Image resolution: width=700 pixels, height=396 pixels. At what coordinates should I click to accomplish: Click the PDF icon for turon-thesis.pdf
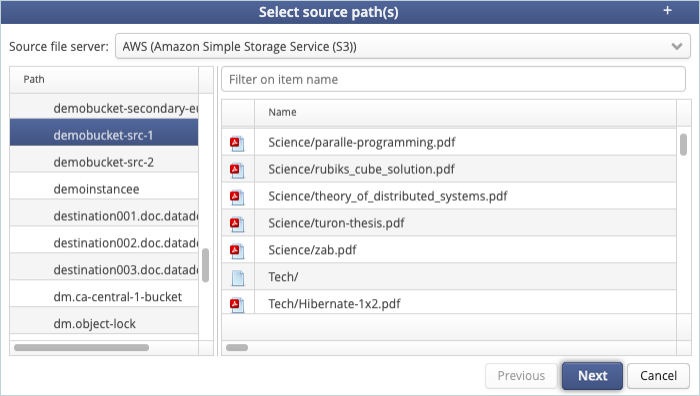(x=237, y=224)
